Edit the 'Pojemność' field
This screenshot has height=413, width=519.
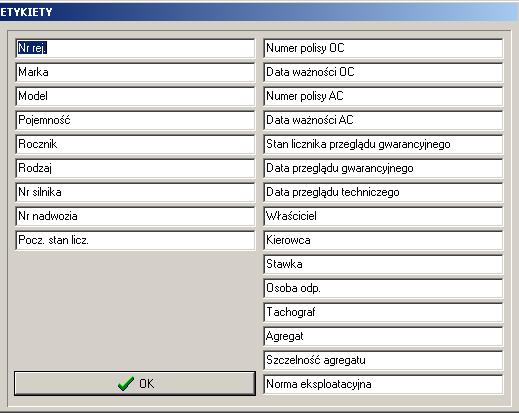point(135,120)
